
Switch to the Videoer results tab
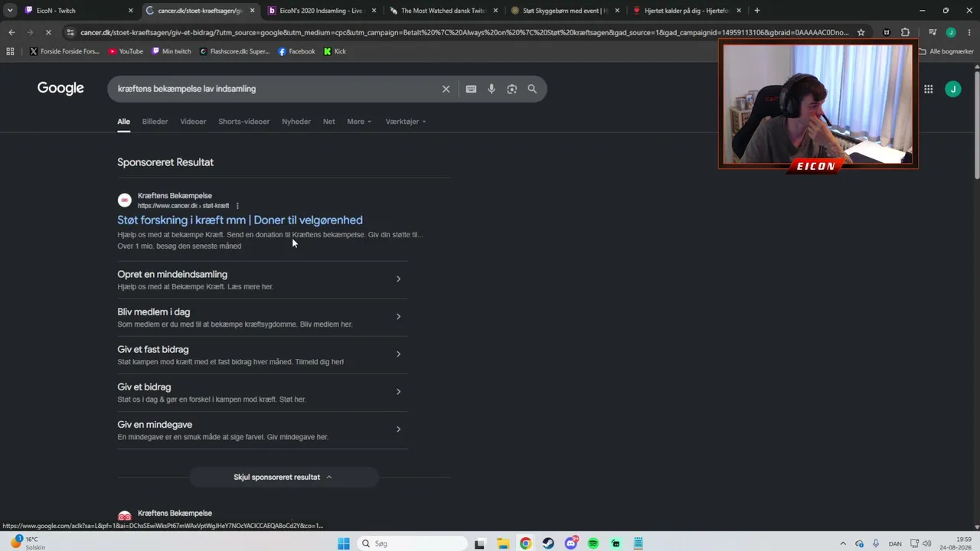point(193,122)
